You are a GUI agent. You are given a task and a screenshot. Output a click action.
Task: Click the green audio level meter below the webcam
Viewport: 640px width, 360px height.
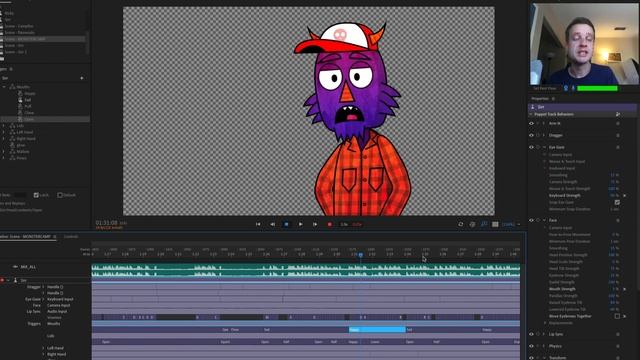597,88
